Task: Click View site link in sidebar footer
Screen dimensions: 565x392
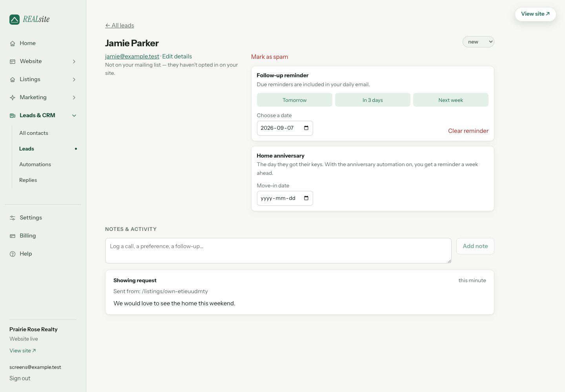Action: tap(23, 351)
